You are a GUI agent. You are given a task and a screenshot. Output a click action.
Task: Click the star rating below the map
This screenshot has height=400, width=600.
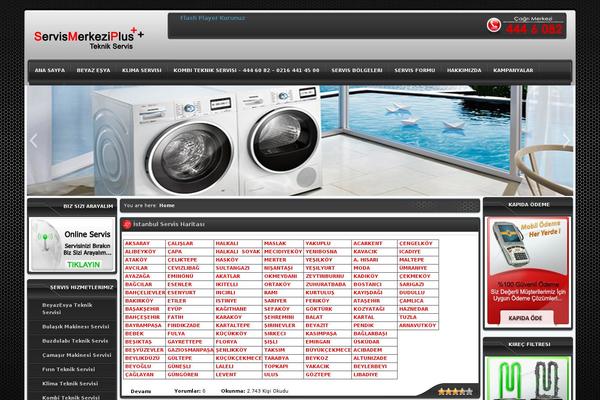(455, 392)
